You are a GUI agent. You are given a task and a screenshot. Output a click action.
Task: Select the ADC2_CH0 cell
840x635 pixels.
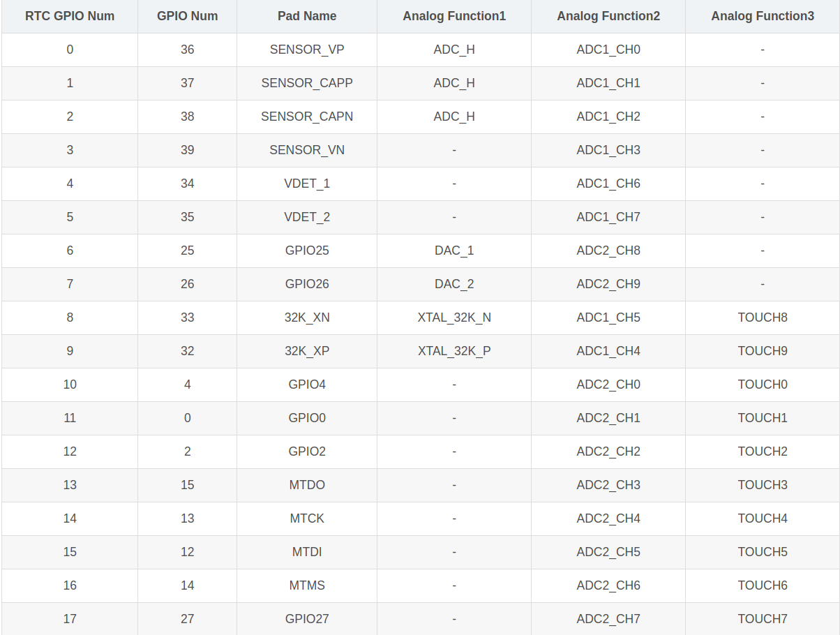click(608, 384)
